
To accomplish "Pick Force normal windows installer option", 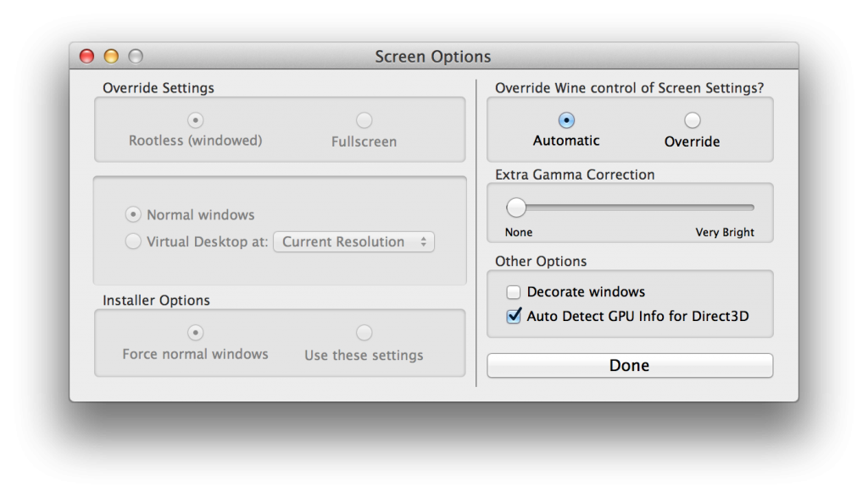I will click(196, 333).
